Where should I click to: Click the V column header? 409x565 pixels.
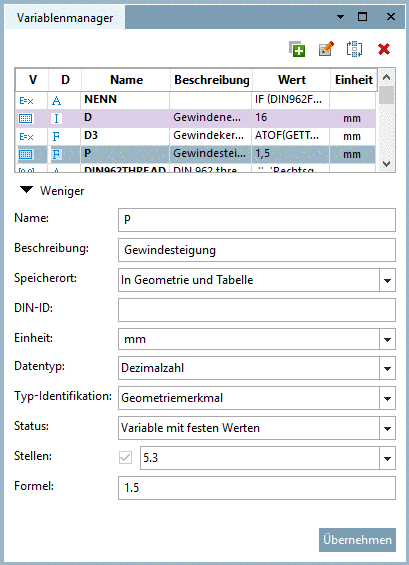pos(32,80)
